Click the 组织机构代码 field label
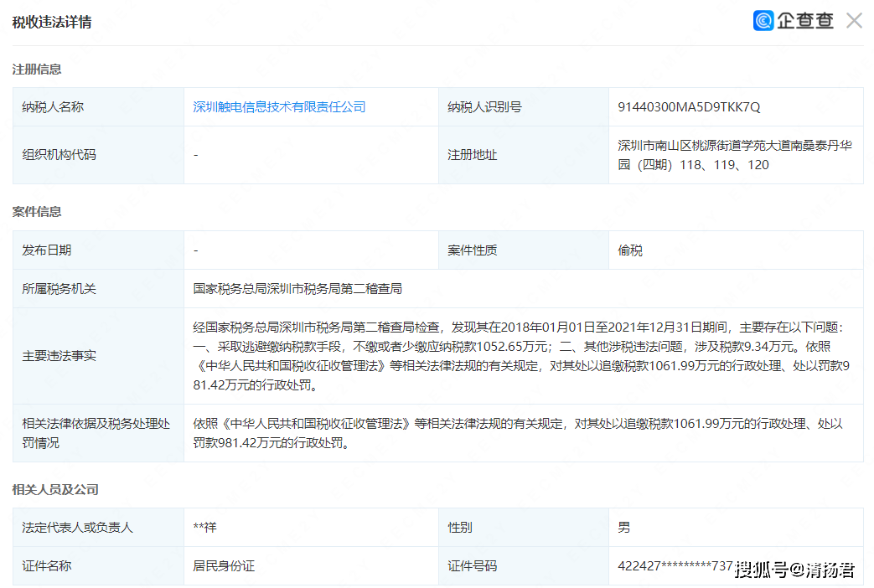 click(59, 155)
